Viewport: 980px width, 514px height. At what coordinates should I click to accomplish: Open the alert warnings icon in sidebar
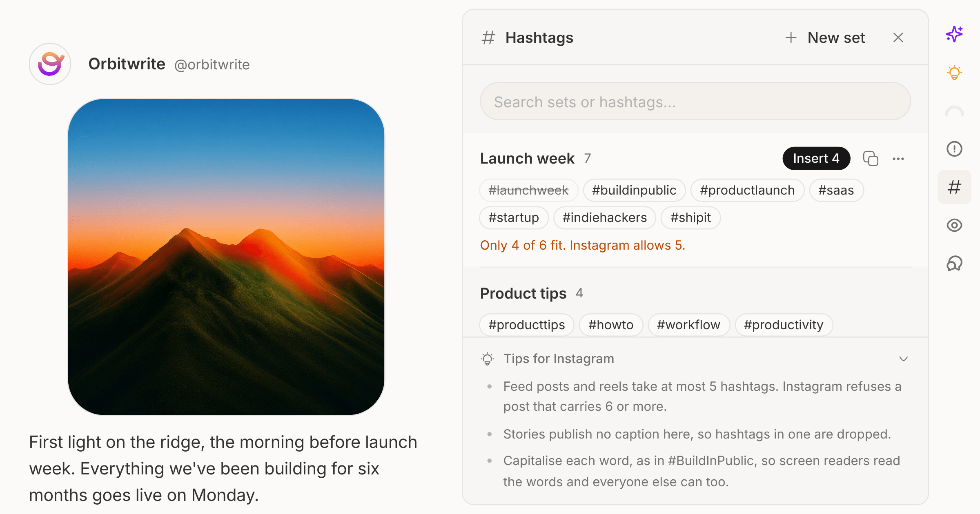click(954, 149)
